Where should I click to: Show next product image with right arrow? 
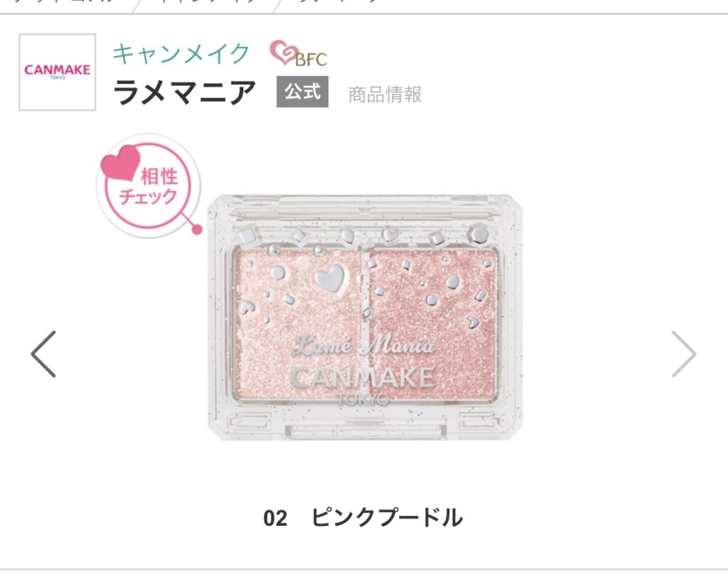click(684, 354)
